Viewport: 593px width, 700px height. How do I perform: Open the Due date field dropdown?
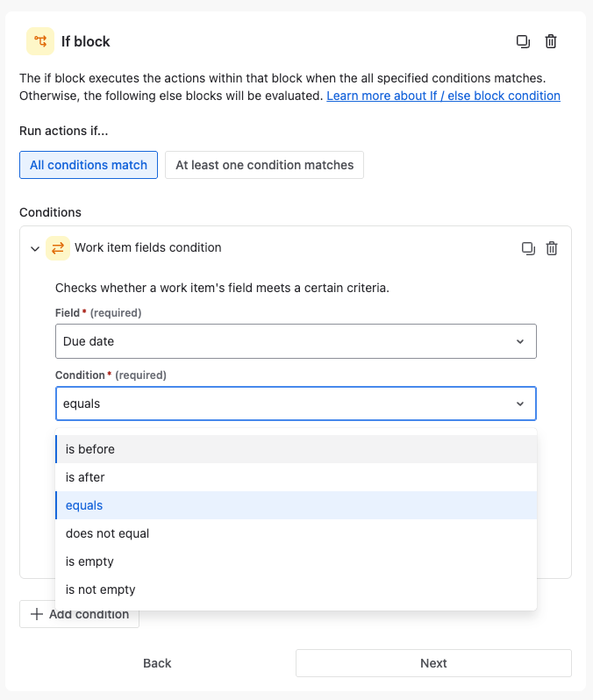(x=296, y=341)
